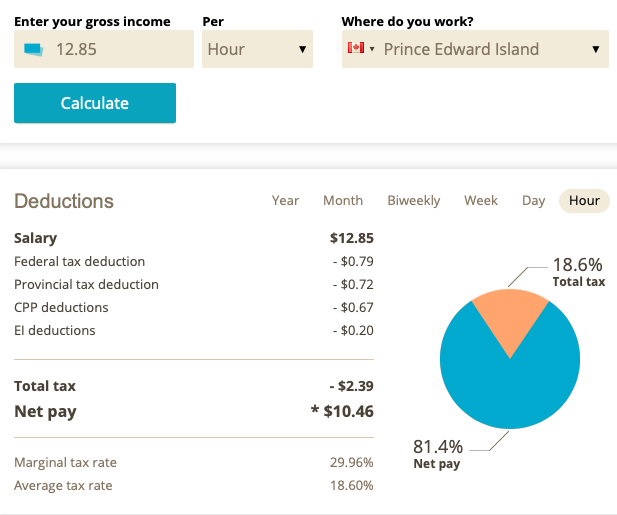Click the orange Total tax pie slice
Image resolution: width=617 pixels, height=515 pixels.
pos(510,318)
